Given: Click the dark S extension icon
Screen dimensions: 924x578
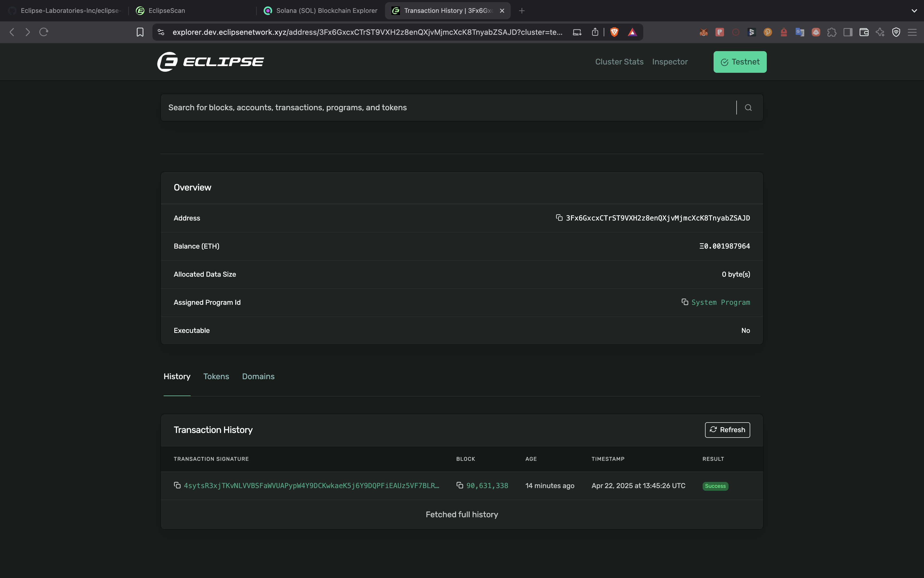Looking at the screenshot, I should point(752,32).
